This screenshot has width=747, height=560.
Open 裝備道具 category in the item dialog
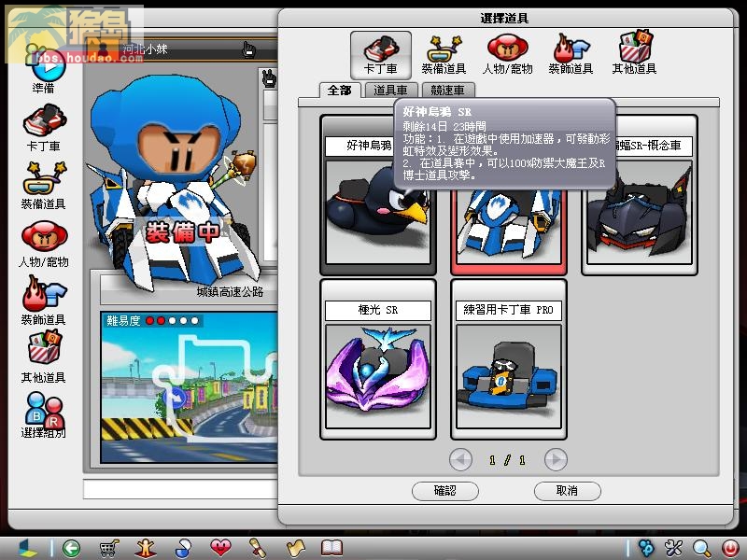pyautogui.click(x=444, y=55)
